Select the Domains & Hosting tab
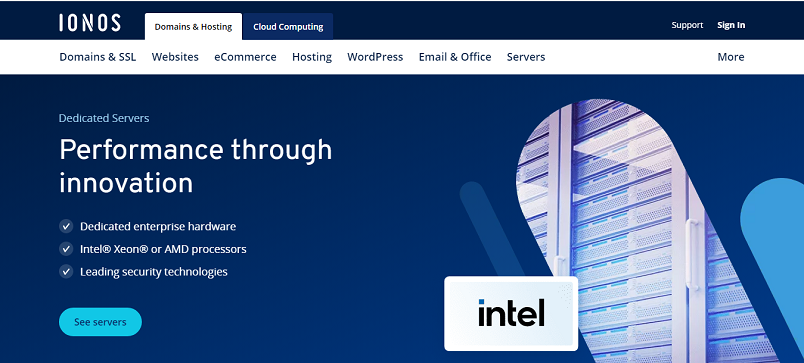The image size is (804, 363). pyautogui.click(x=193, y=27)
